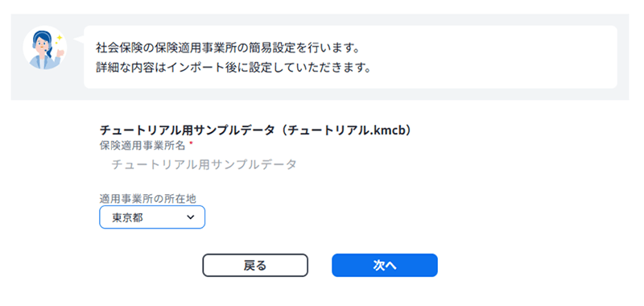
Task: Click the 適用事業所の所在地 label
Action: pos(148,199)
